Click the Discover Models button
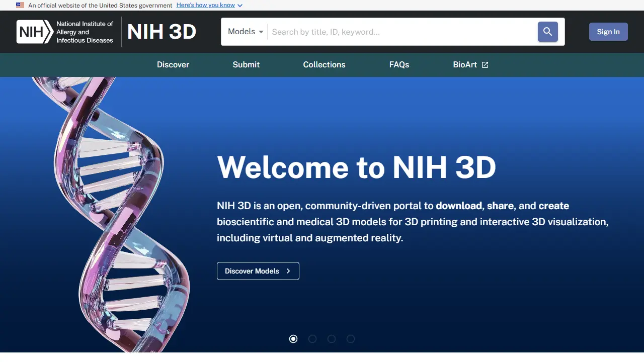This screenshot has width=644, height=362. [x=258, y=271]
